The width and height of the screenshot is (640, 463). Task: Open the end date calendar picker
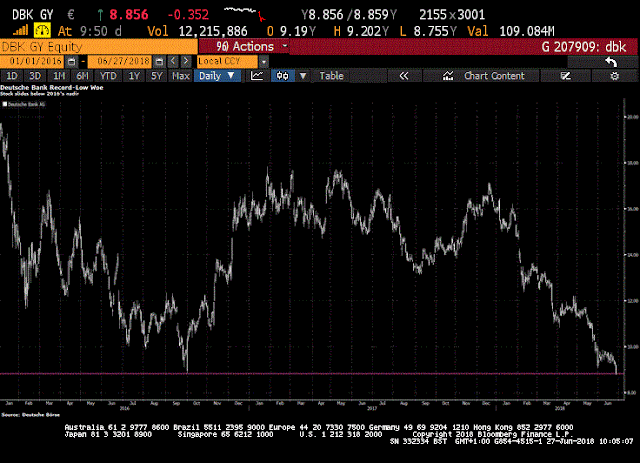click(x=159, y=62)
